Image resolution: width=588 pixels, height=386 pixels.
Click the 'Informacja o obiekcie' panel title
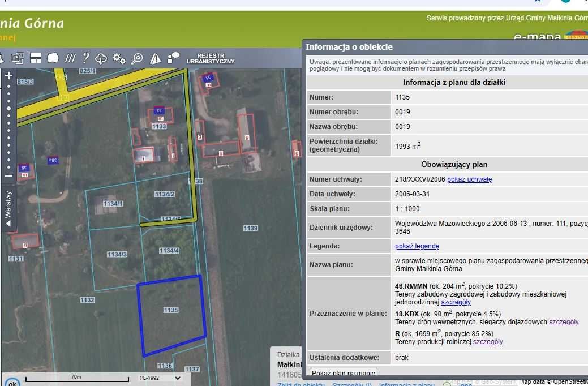[x=349, y=47]
